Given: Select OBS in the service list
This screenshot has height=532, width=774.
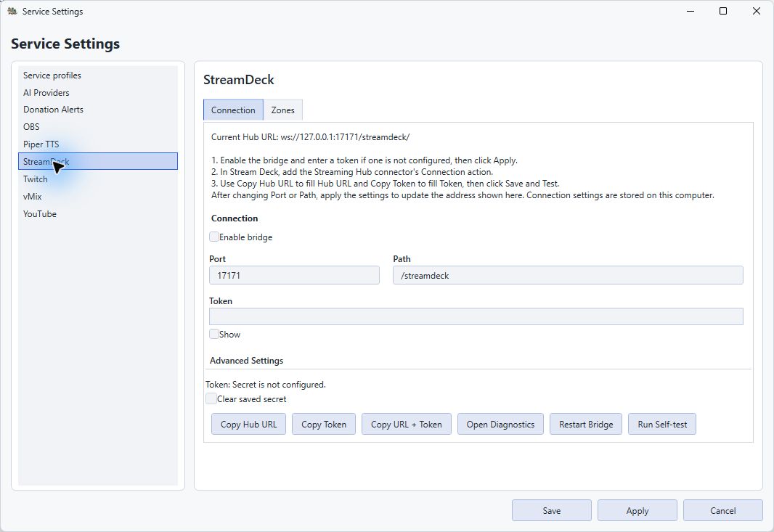Looking at the screenshot, I should pos(98,127).
